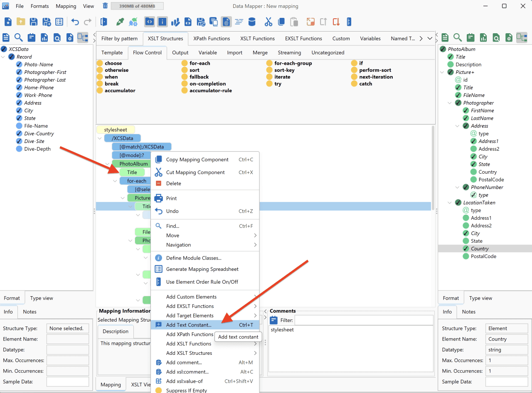Select Add xsl:value-of menu entry
Screen dimensions: 532x393
point(205,381)
